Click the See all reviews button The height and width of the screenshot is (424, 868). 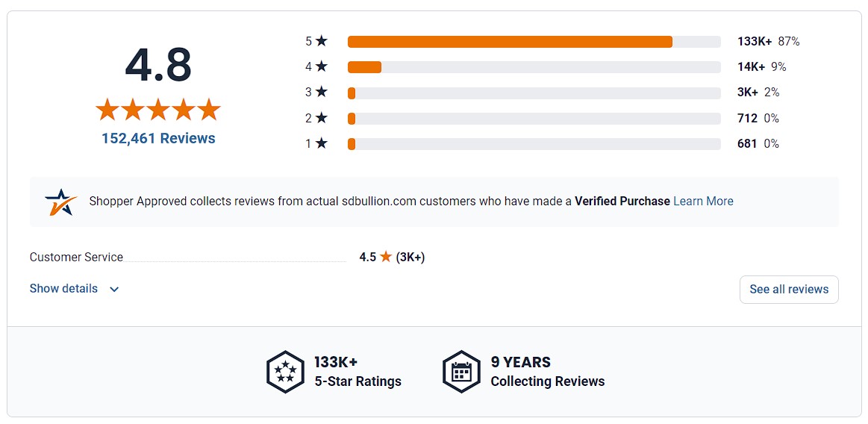(789, 290)
